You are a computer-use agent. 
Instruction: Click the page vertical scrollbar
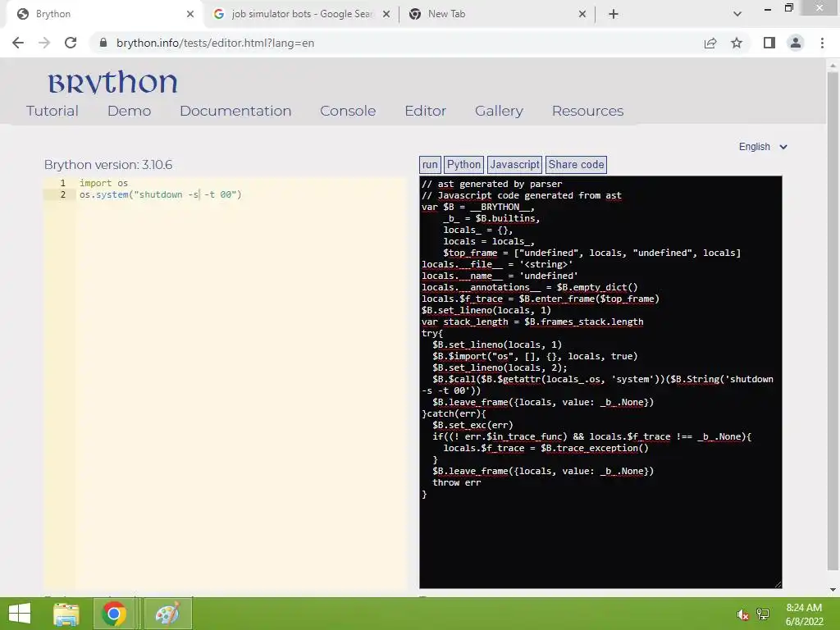pos(833,322)
